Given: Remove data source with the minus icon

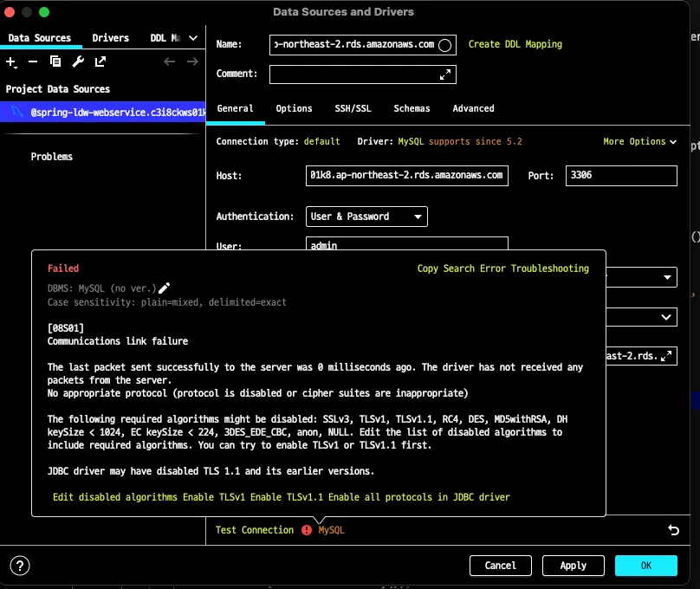Looking at the screenshot, I should [33, 61].
